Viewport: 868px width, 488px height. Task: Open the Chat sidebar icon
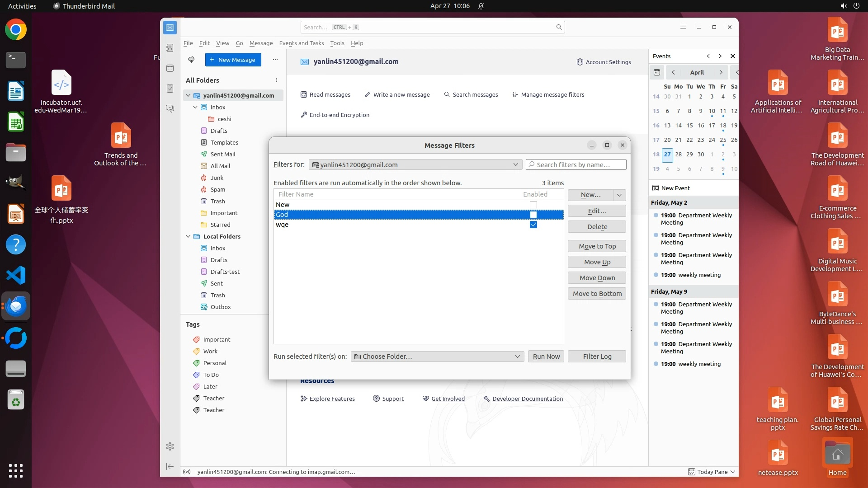coord(170,109)
